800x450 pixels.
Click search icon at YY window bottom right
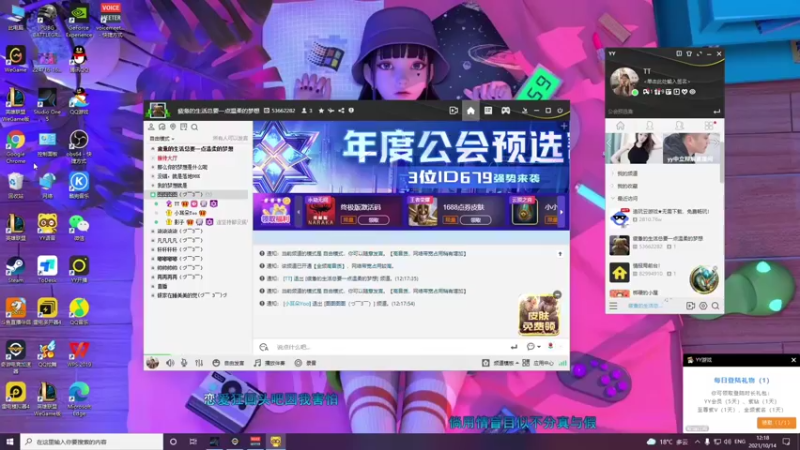click(x=715, y=306)
